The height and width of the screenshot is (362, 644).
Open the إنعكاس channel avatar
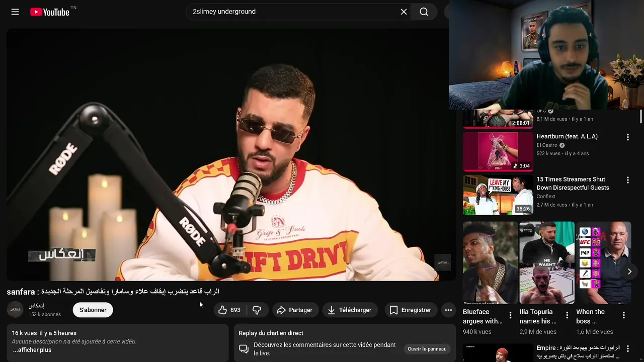coord(15,310)
